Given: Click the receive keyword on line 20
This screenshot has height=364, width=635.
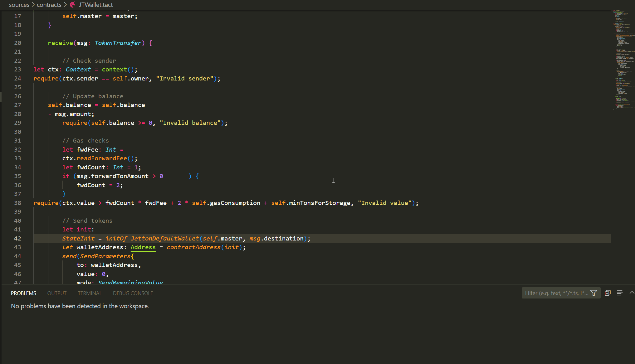Looking at the screenshot, I should click(60, 43).
